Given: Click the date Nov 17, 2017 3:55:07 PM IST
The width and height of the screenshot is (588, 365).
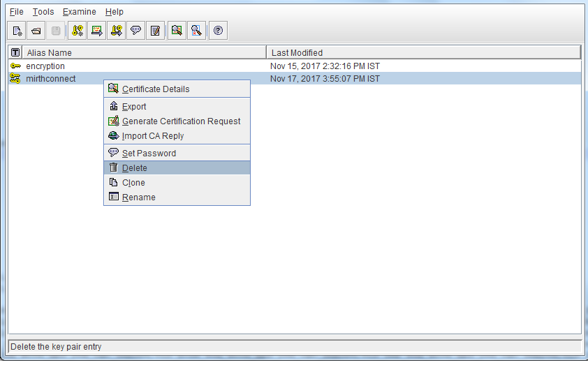Looking at the screenshot, I should coord(325,79).
